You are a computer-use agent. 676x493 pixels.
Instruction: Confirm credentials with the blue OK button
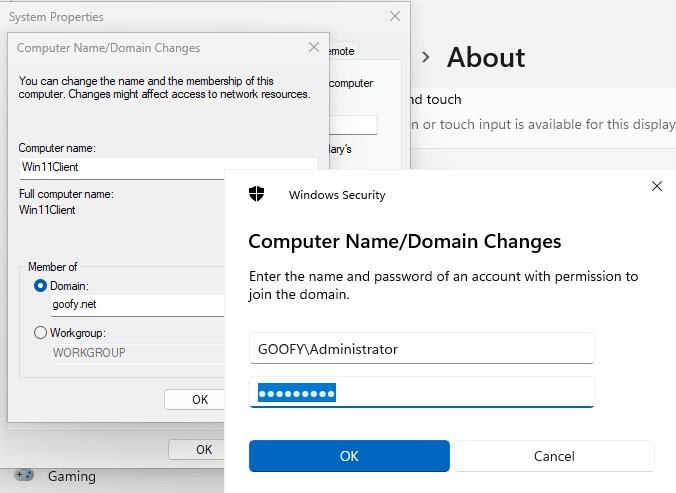pos(349,456)
